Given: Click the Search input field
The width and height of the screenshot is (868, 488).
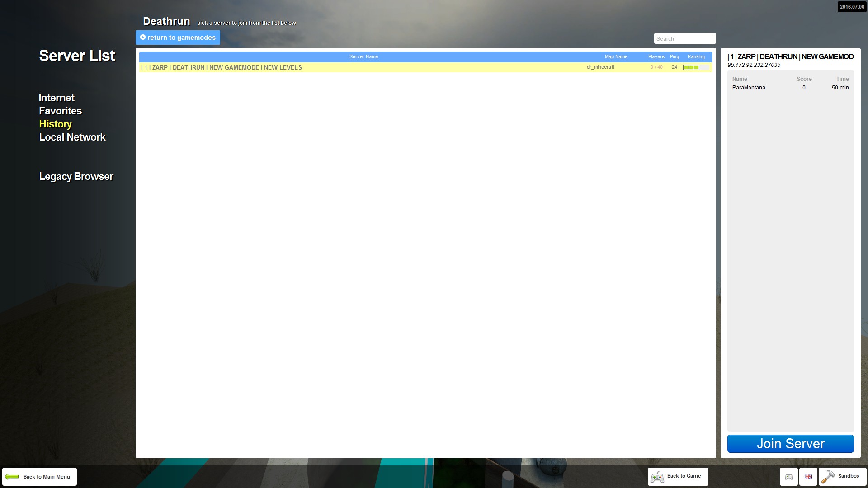Looking at the screenshot, I should 684,38.
